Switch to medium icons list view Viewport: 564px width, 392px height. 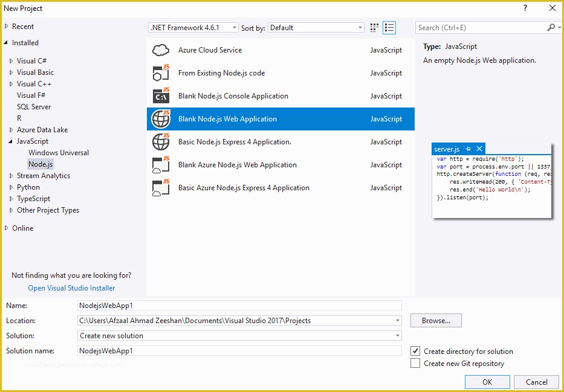tap(389, 28)
